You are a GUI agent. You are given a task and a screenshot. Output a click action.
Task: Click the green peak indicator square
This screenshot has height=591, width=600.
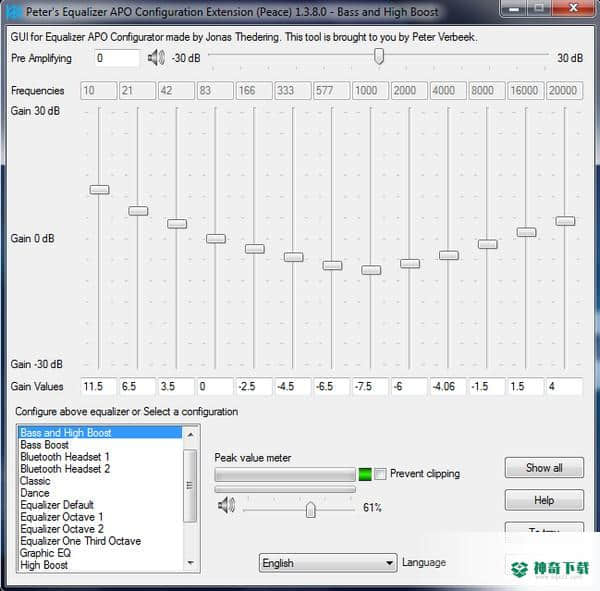(x=365, y=474)
